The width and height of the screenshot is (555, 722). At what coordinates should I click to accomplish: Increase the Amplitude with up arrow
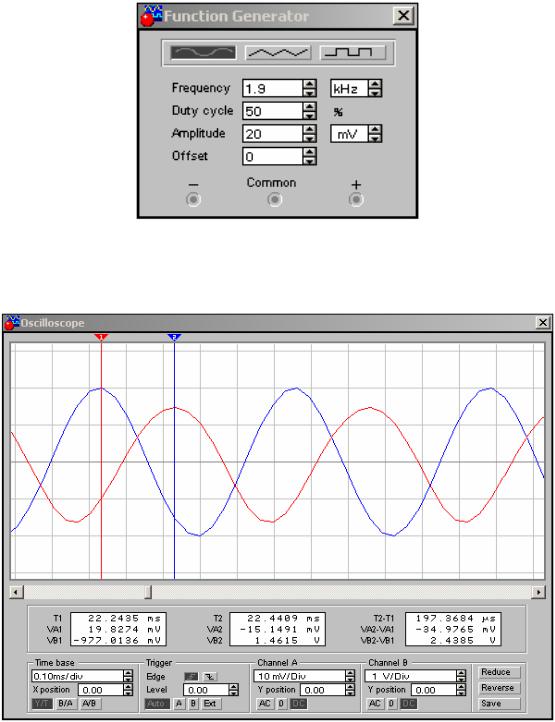tap(310, 129)
